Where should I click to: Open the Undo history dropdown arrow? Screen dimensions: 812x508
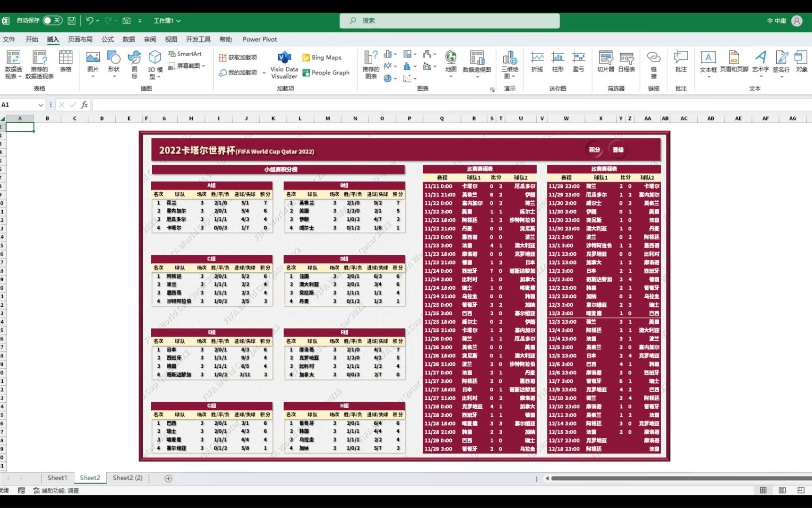(97, 21)
